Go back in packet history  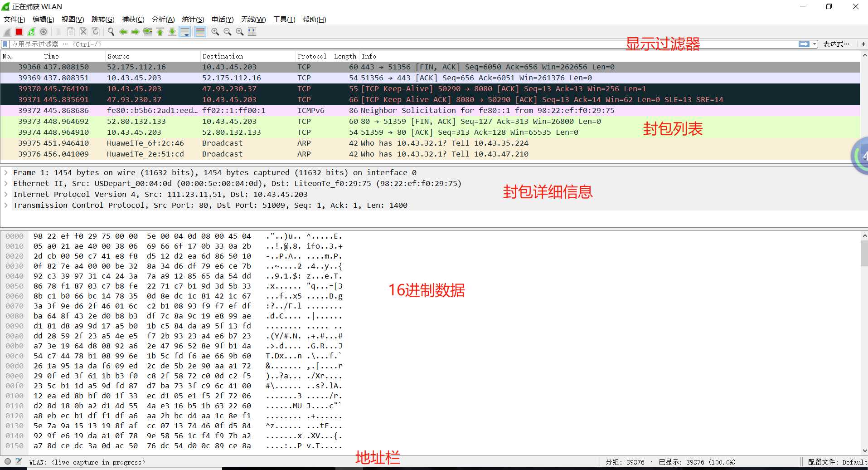[x=123, y=32]
